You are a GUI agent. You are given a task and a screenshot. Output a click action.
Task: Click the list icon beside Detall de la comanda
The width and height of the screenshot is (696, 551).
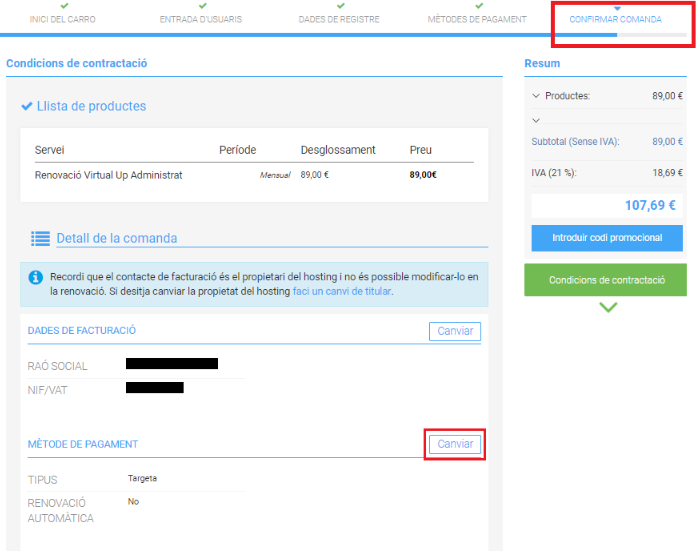(40, 238)
